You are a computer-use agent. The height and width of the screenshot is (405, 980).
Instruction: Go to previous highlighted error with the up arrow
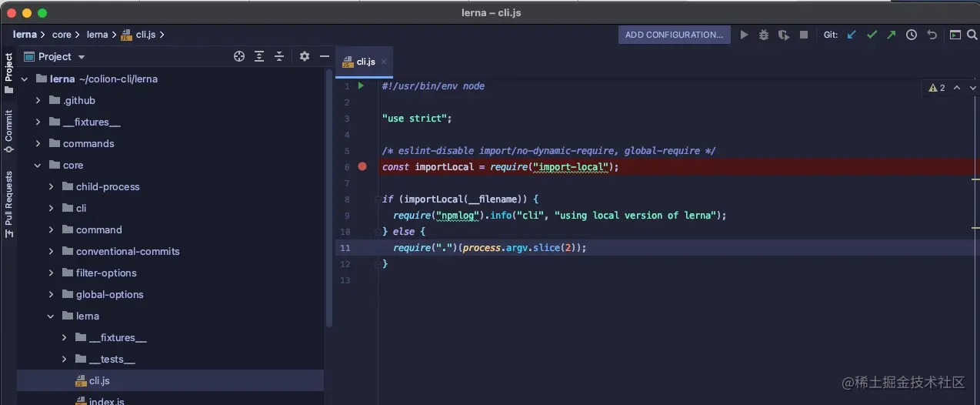(x=957, y=88)
